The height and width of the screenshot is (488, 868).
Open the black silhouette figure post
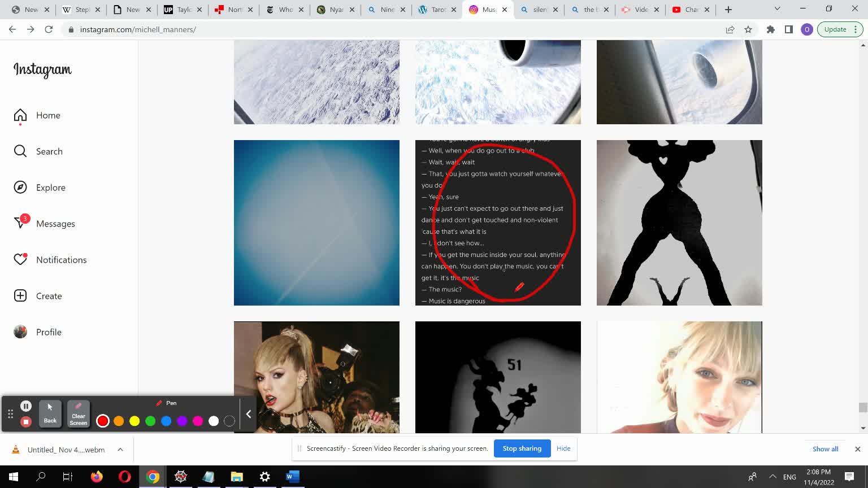click(679, 223)
